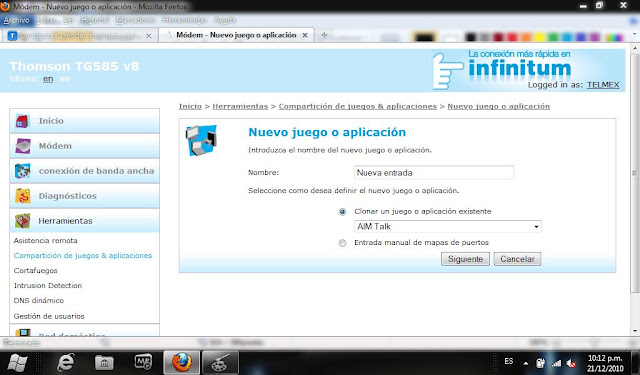Open 'Asistencia remota' in the sidebar
This screenshot has height=375, width=640.
[45, 240]
